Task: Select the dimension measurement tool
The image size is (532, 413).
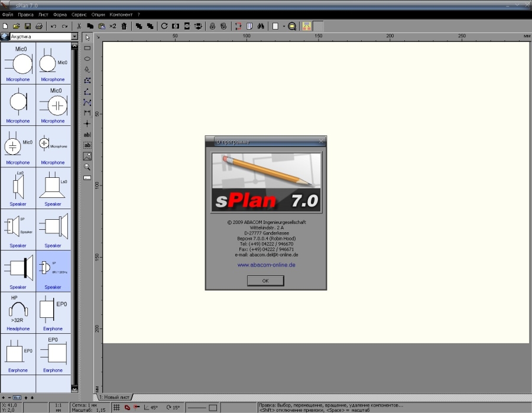Action: pos(87,113)
